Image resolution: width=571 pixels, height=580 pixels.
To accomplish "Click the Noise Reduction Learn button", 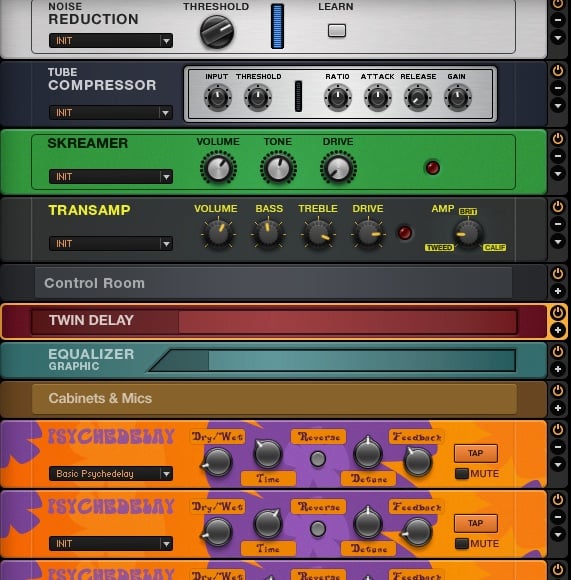I will click(337, 30).
